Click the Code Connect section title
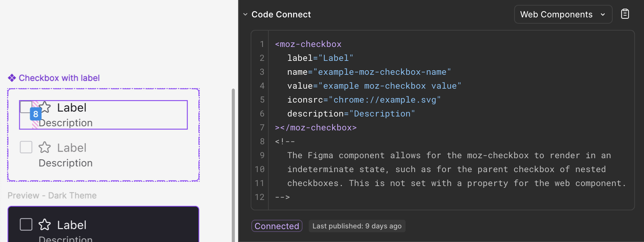644x242 pixels. (x=281, y=14)
